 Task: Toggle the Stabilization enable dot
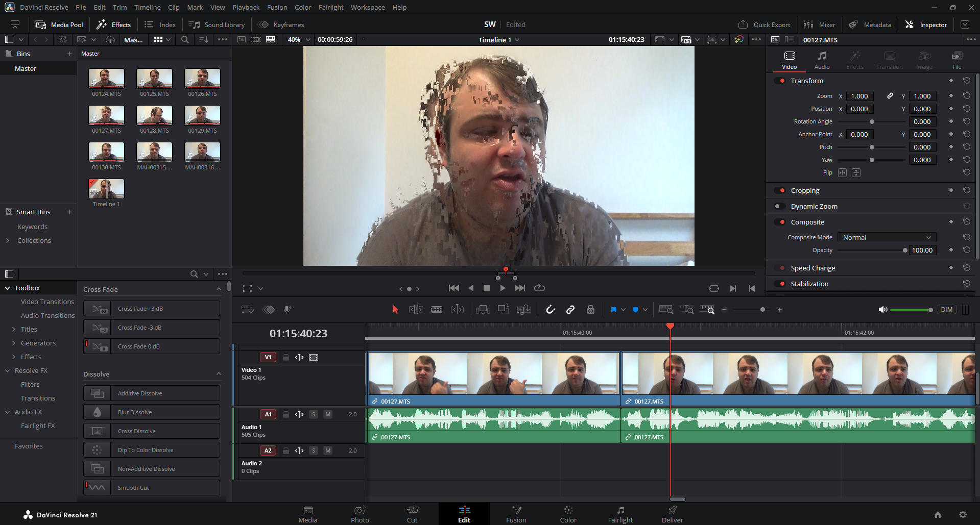point(780,284)
